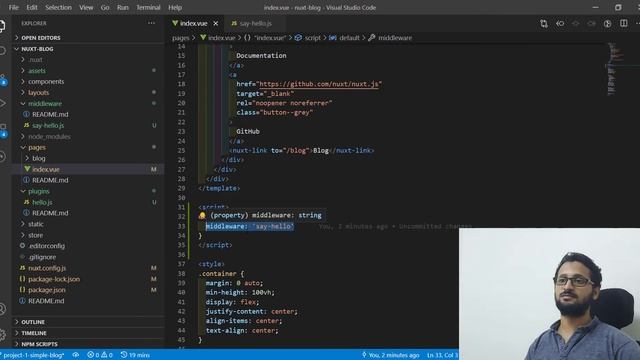Screen dimensions: 640x360
Task: Click errors and warnings count in status bar
Action: pos(100,355)
